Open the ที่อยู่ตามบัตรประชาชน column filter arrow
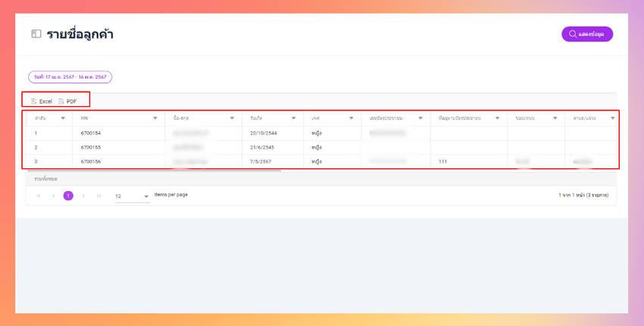 click(497, 118)
